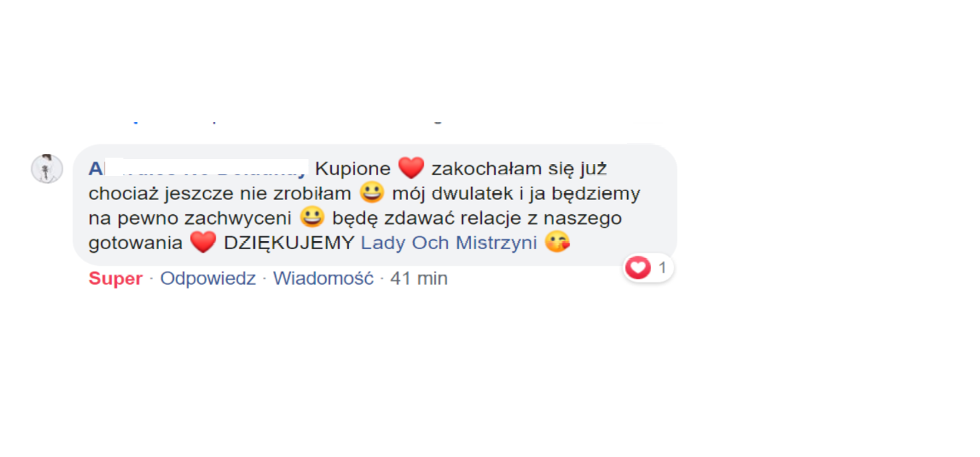Toggle the Super reaction on the comment
This screenshot has width=980, height=457.
tap(115, 278)
